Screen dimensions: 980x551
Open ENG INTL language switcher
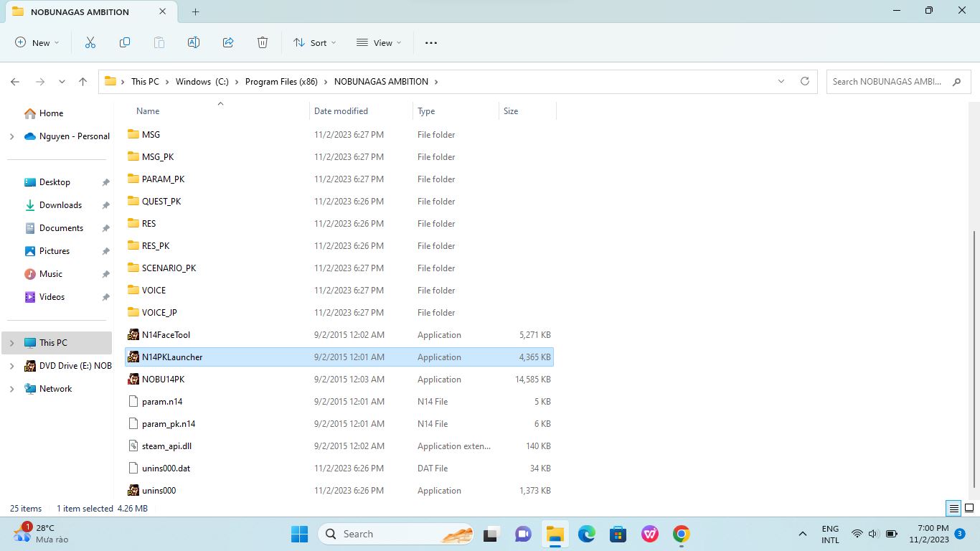click(830, 534)
